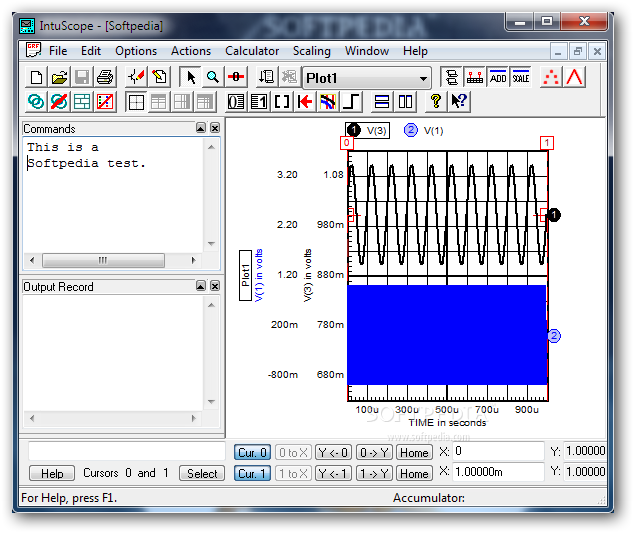Click the colored multi-waveform icon

click(328, 102)
